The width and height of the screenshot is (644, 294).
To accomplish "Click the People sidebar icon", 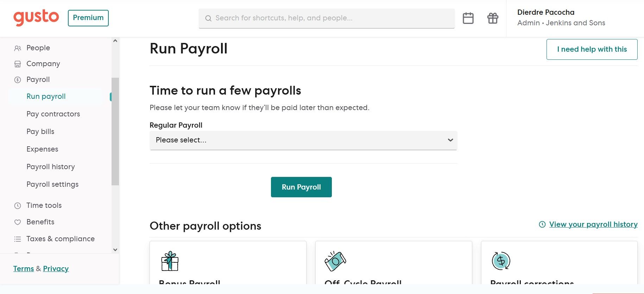I will (x=18, y=48).
